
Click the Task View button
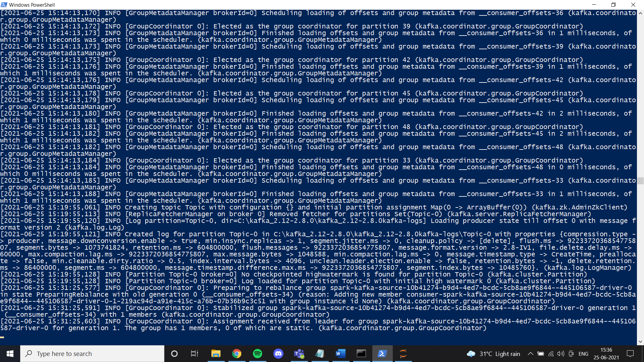point(194,353)
